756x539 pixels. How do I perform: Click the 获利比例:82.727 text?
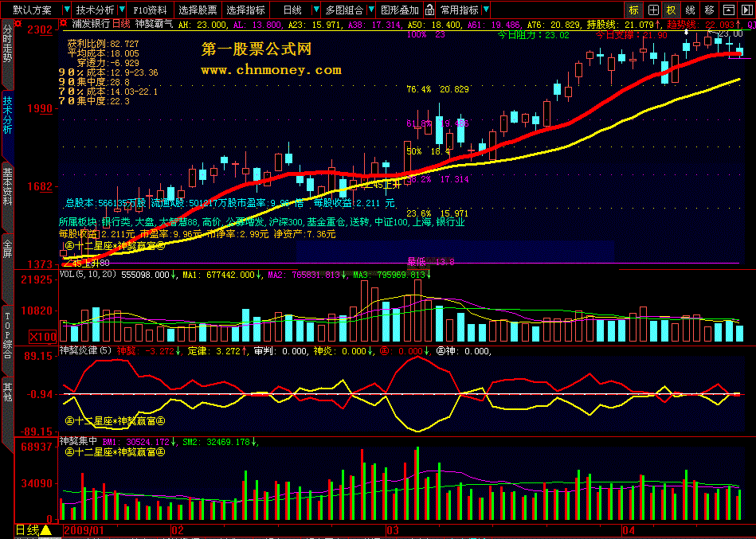click(103, 44)
